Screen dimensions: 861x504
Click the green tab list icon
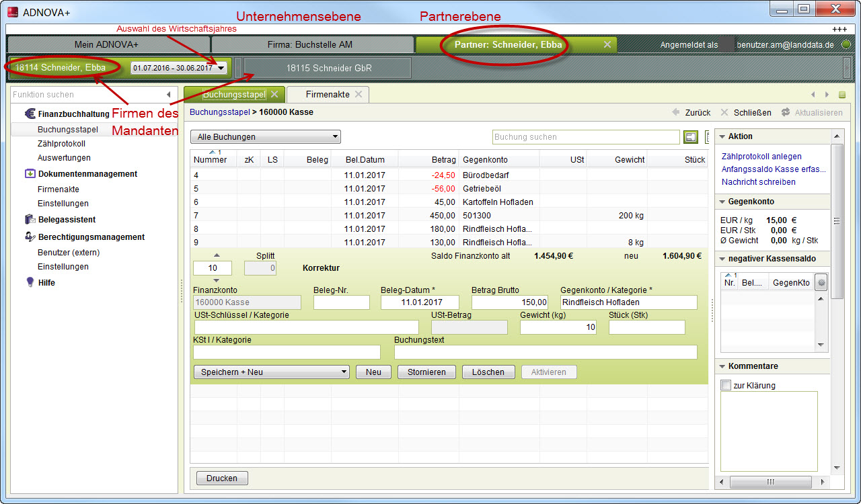click(x=842, y=95)
